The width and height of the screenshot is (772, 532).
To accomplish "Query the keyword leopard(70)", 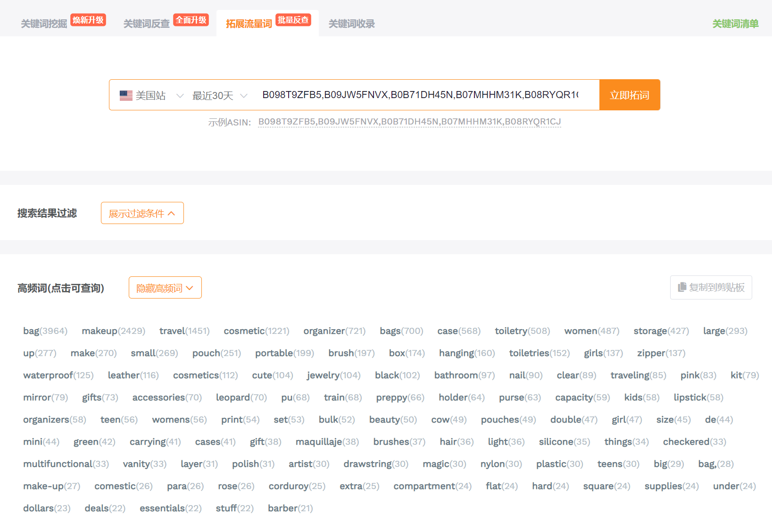I will click(241, 398).
